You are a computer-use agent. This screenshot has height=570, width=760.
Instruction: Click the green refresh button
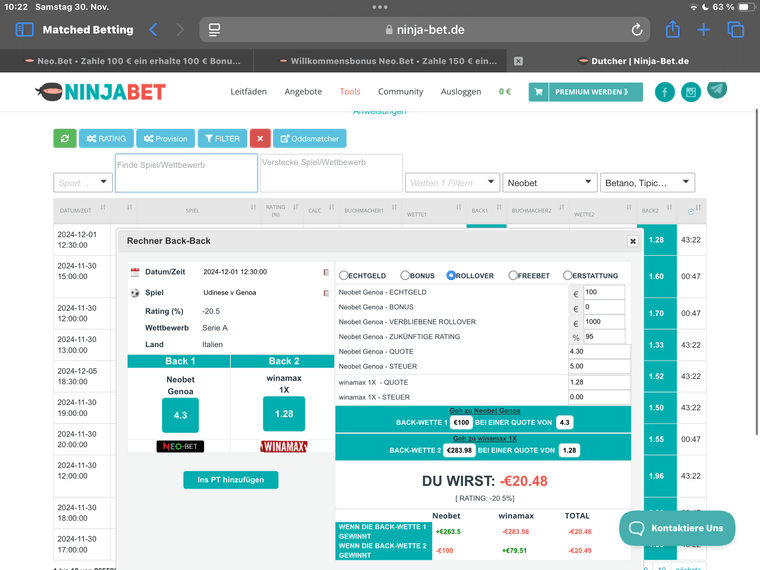(x=64, y=139)
